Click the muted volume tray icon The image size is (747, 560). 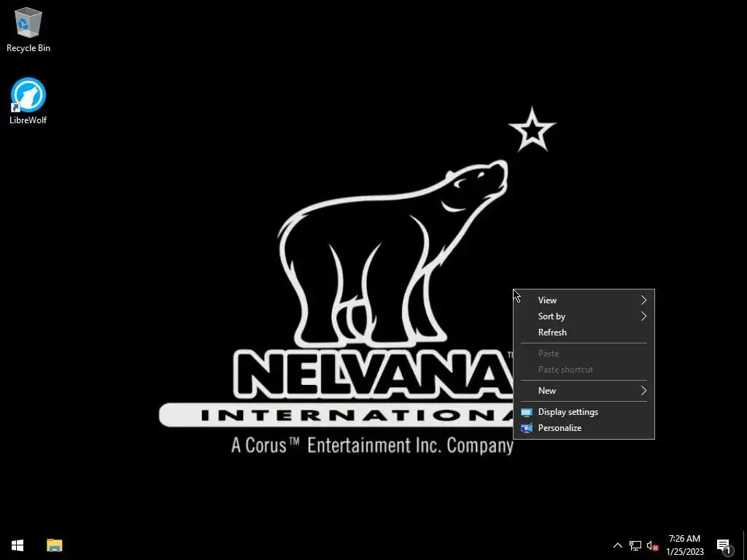point(652,545)
